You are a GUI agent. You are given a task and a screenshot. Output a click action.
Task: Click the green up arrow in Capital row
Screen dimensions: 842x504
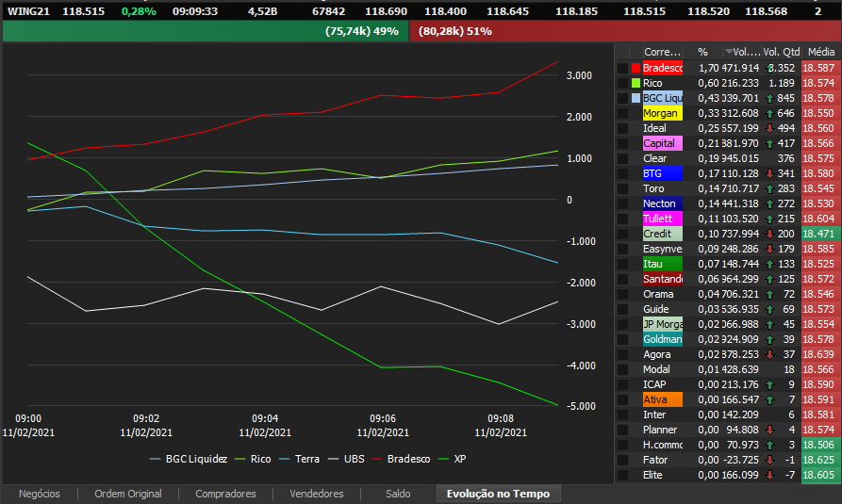click(769, 143)
